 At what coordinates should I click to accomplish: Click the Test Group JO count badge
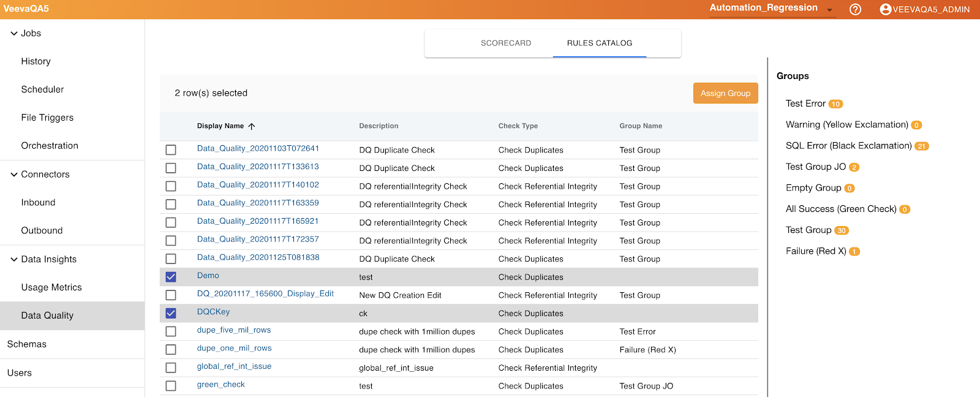[854, 167]
